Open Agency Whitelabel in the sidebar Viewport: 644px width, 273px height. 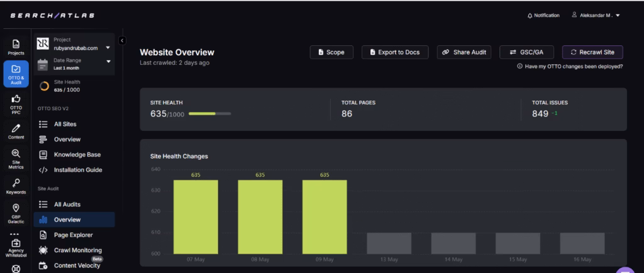16,245
